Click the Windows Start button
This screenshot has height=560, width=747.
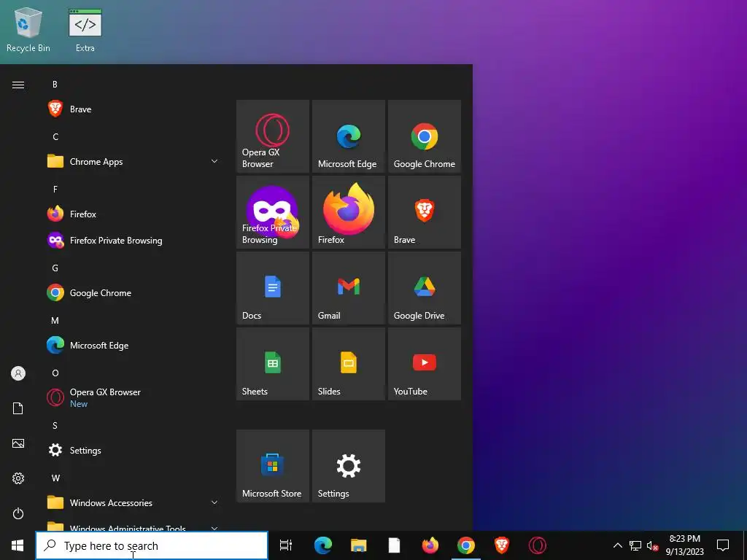point(18,545)
